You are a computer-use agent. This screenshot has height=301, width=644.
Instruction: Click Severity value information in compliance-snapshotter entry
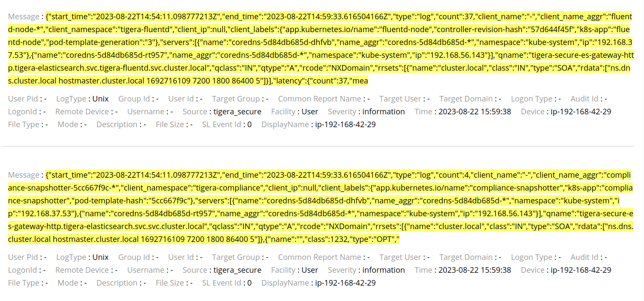click(384, 270)
